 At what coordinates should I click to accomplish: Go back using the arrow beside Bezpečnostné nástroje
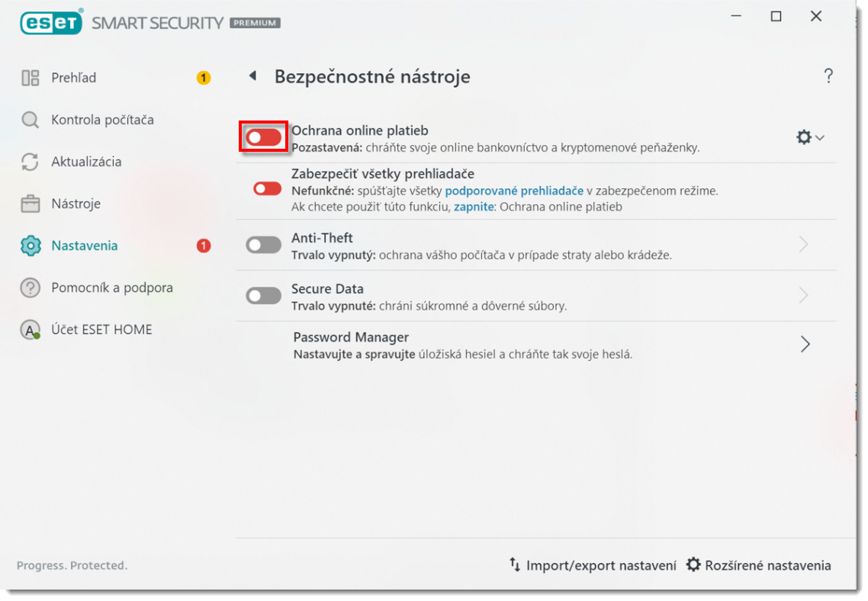(252, 76)
